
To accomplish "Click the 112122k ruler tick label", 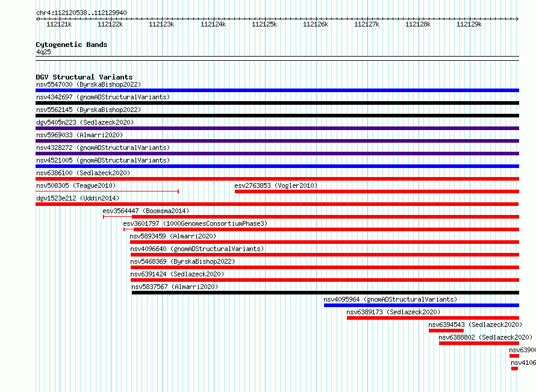I will click(x=110, y=24).
